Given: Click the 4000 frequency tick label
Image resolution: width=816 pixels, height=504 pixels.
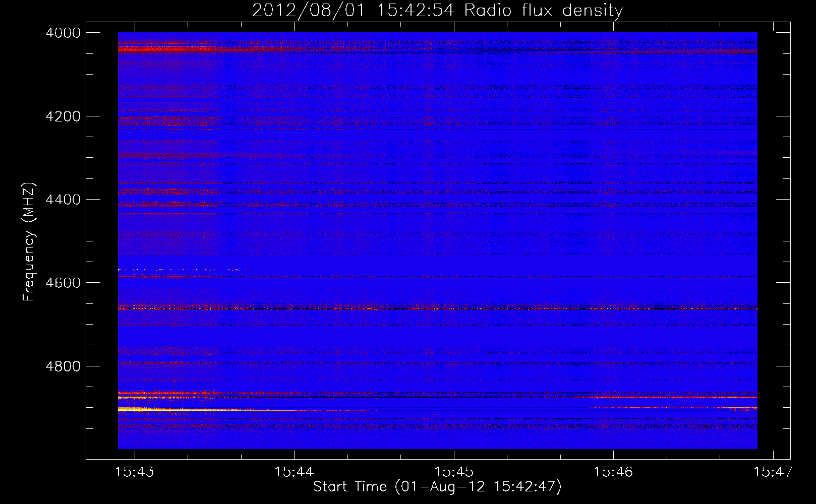Looking at the screenshot, I should 63,33.
